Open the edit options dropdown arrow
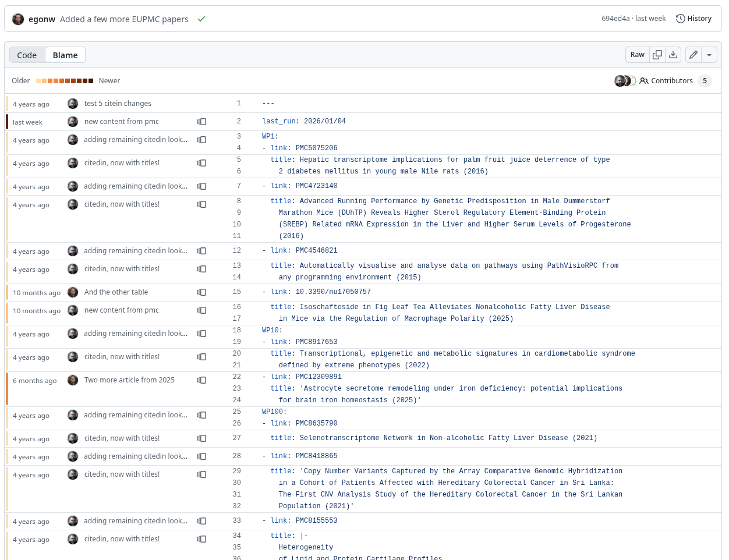Image resolution: width=729 pixels, height=560 pixels. pyautogui.click(x=709, y=55)
